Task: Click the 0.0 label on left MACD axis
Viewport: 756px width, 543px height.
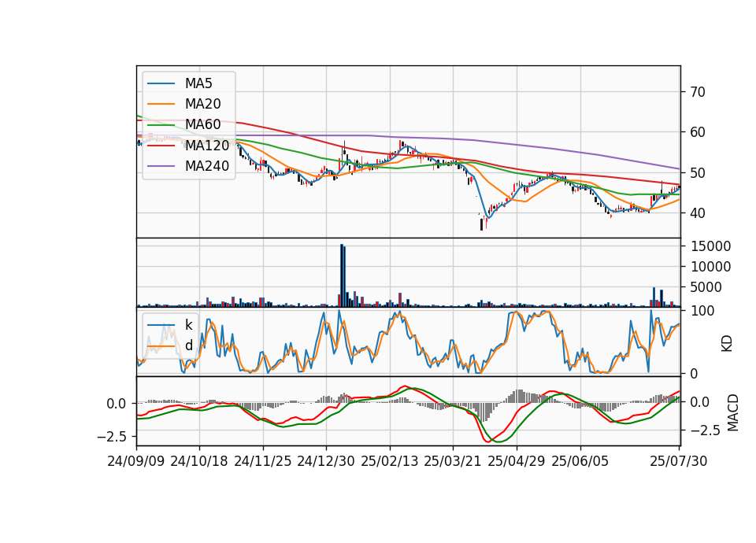Action: [x=117, y=404]
